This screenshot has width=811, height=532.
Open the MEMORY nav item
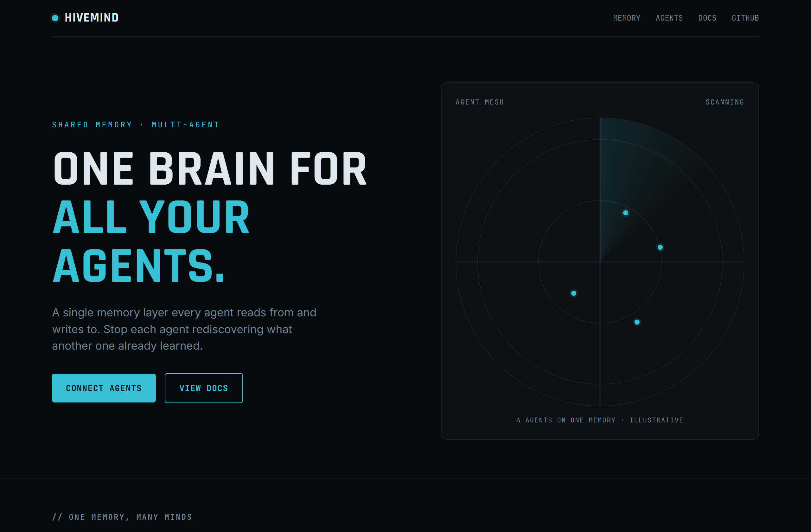click(x=627, y=18)
